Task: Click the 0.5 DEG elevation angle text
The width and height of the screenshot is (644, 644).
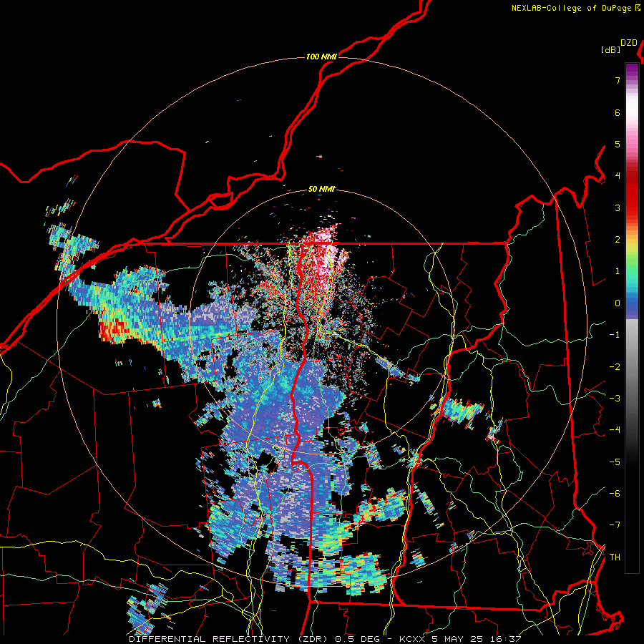Action: [358, 639]
